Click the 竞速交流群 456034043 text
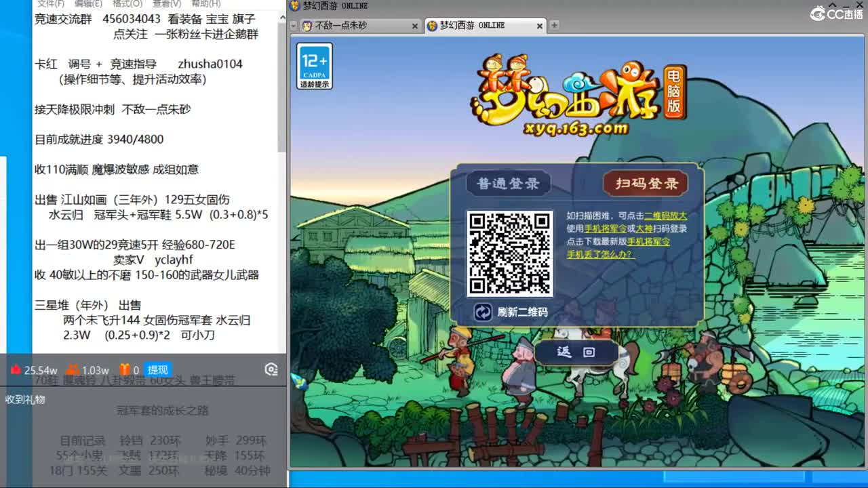 pos(98,20)
